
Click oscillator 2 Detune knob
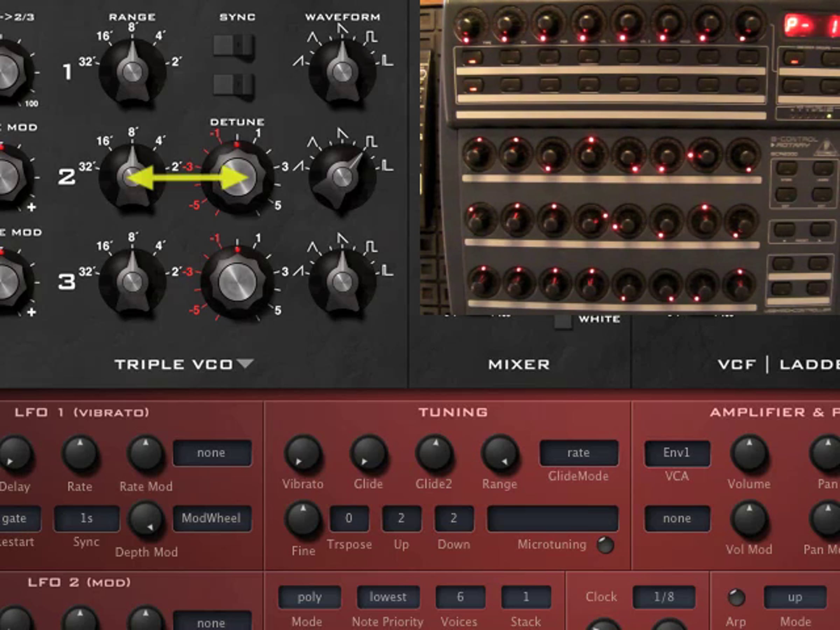coord(238,177)
